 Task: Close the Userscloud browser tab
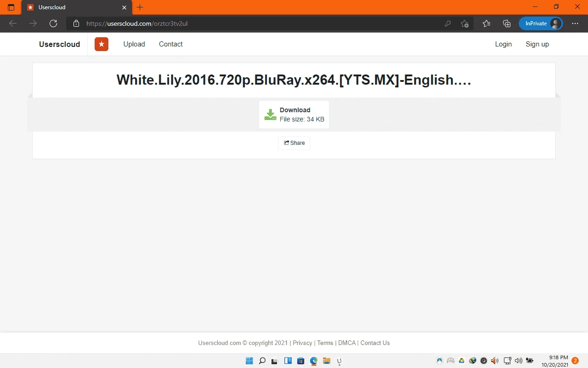click(124, 7)
